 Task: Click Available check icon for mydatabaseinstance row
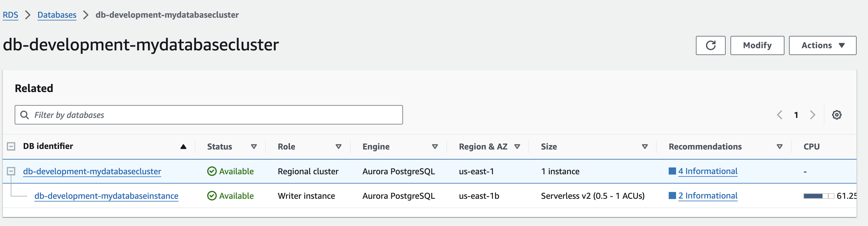click(212, 196)
